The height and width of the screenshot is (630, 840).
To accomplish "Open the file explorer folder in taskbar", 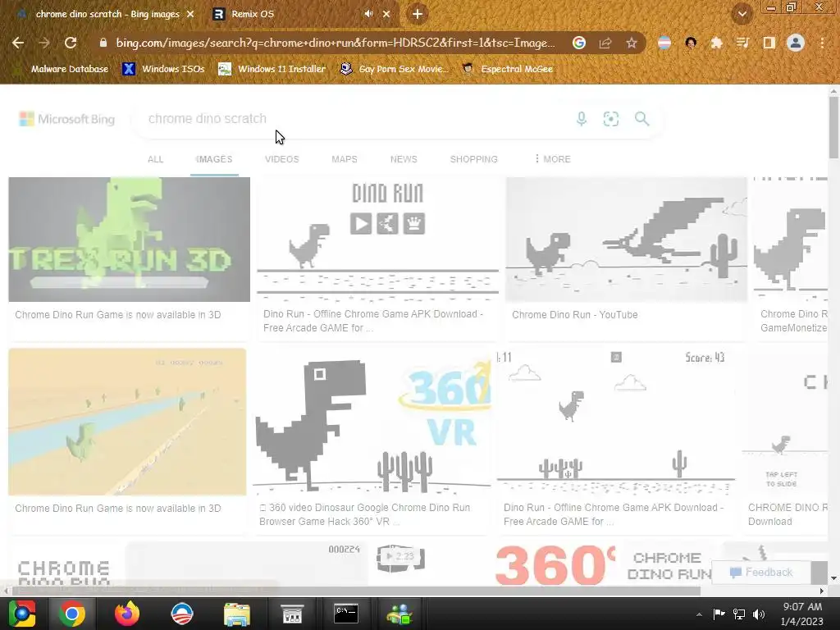I will click(x=237, y=614).
